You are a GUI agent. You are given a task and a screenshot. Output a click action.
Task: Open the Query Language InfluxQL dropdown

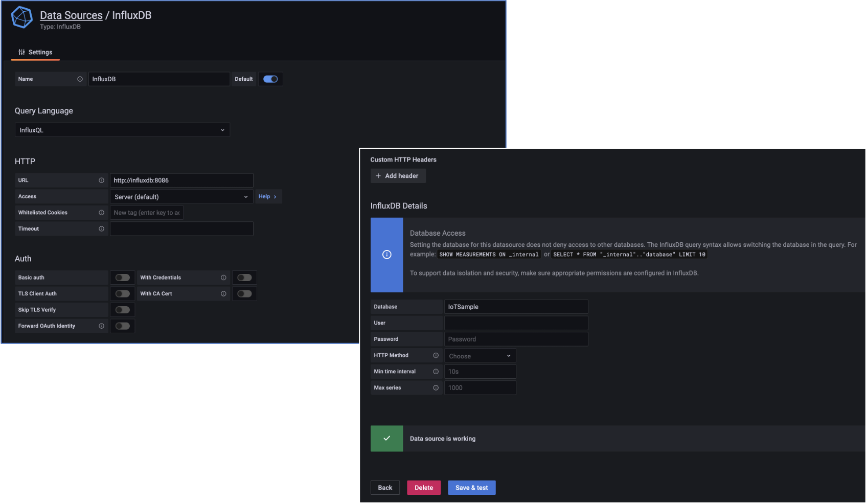(122, 130)
